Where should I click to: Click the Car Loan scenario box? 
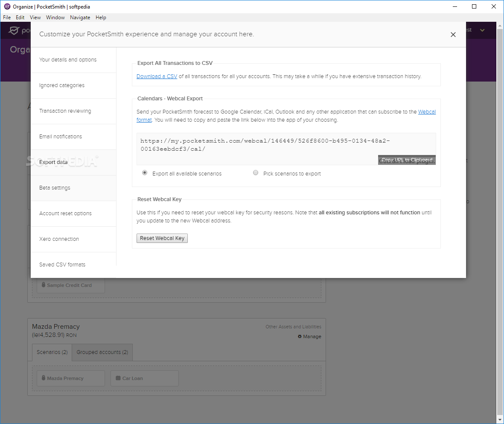pos(145,378)
